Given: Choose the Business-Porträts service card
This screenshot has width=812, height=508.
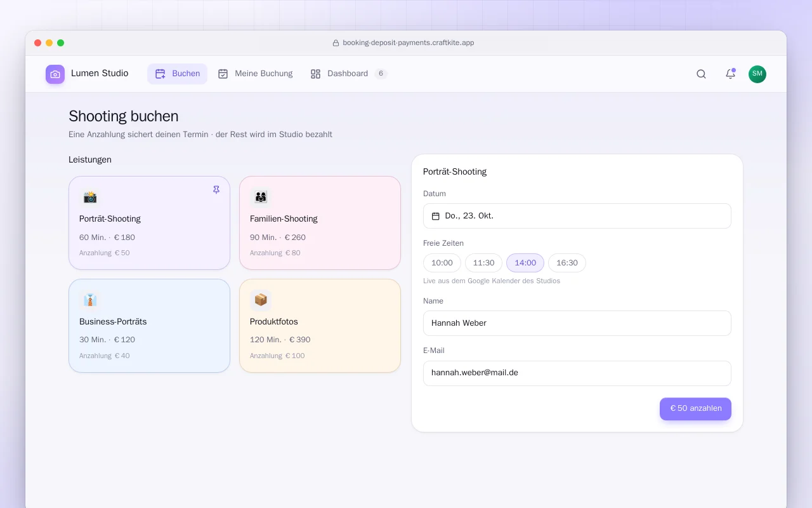Looking at the screenshot, I should [x=149, y=326].
